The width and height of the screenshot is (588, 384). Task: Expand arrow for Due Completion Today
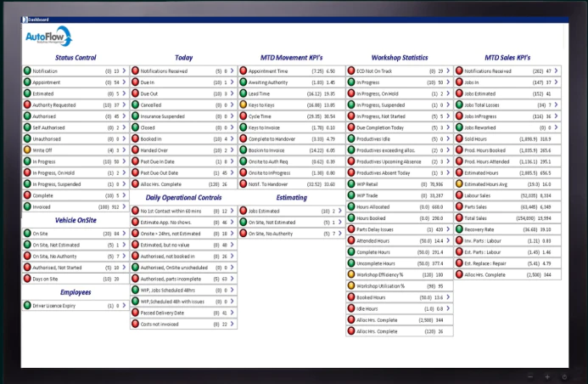pyautogui.click(x=448, y=127)
